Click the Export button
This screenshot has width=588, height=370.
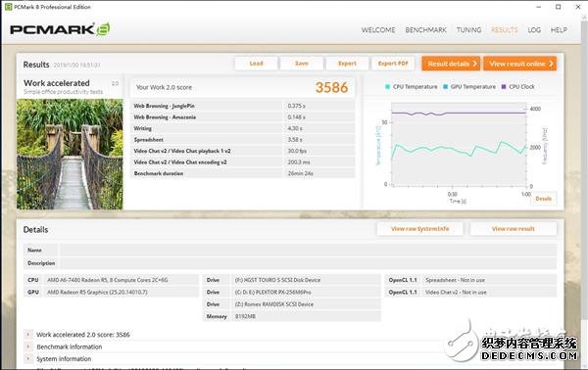tap(347, 64)
